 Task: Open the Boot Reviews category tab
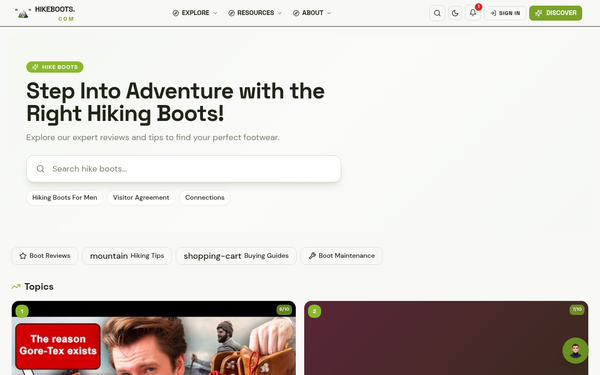(45, 256)
